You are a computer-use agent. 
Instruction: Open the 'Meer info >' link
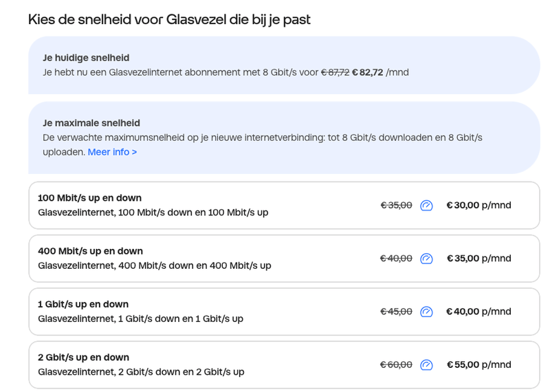point(112,151)
